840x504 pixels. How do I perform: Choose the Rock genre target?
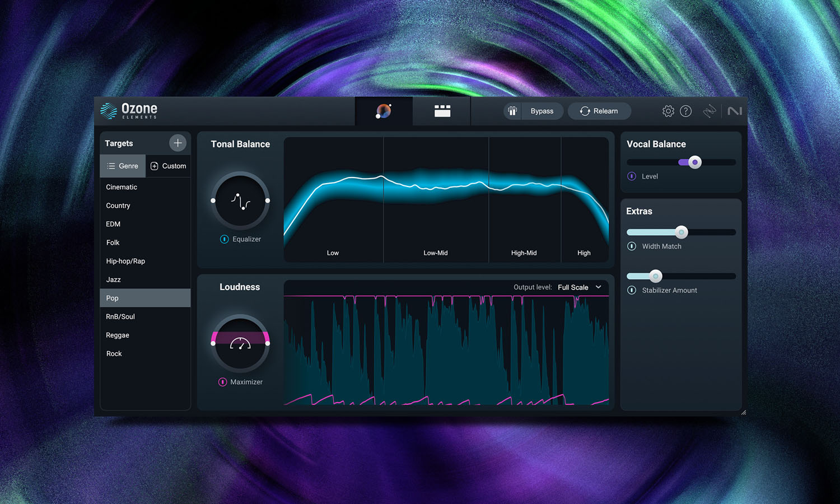click(x=145, y=353)
